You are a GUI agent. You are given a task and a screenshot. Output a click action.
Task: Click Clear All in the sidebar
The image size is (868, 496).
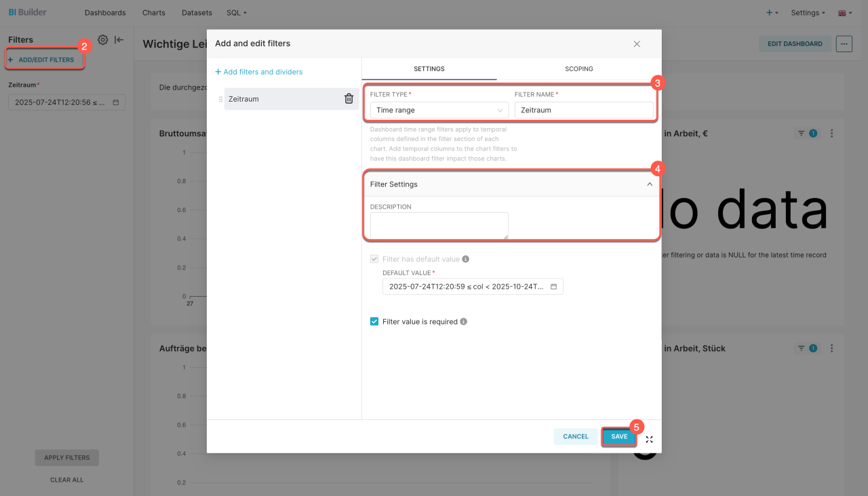67,480
